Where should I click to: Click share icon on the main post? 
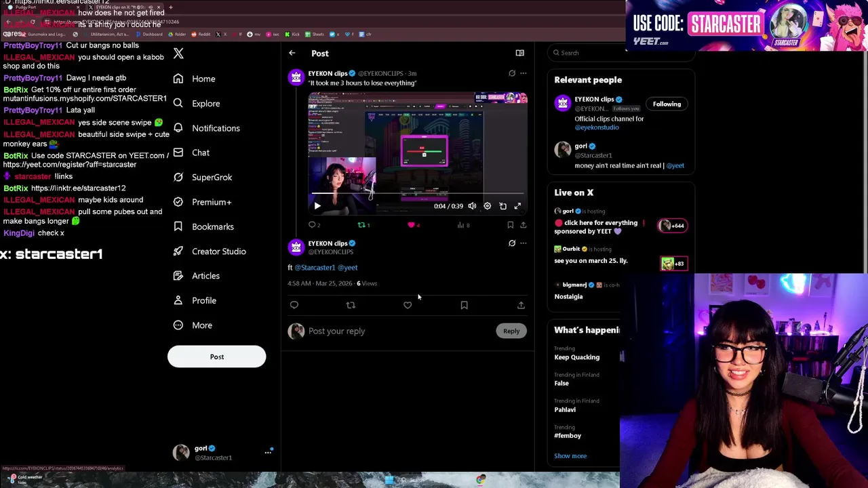(521, 305)
